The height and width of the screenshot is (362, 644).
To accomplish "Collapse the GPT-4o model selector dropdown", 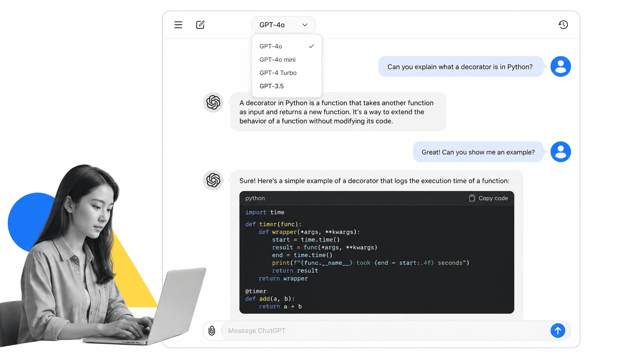I will click(x=283, y=25).
